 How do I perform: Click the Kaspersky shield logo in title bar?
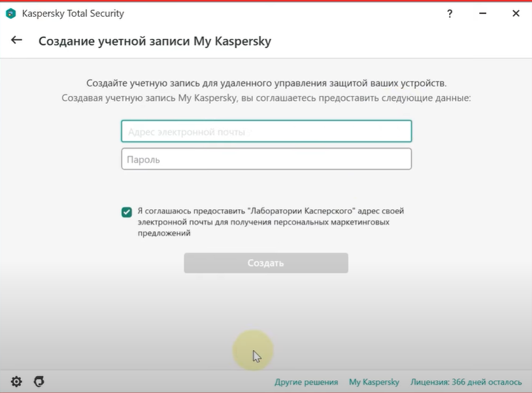(x=11, y=14)
